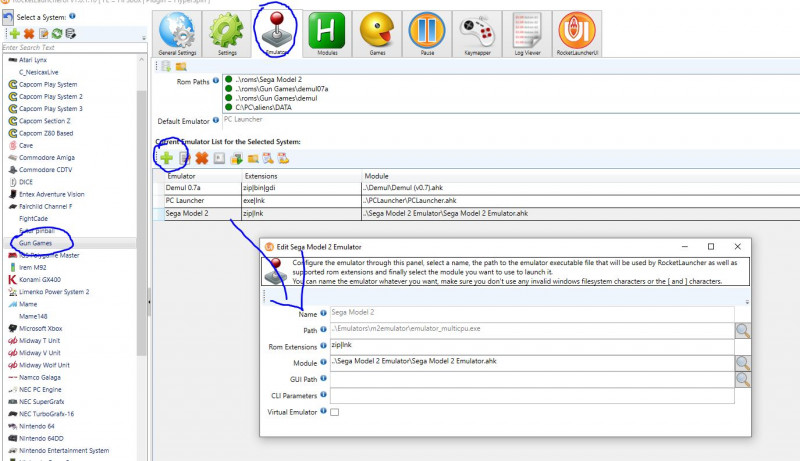Select the Sega Model 2 emulator row
This screenshot has height=461, width=800.
tap(477, 213)
